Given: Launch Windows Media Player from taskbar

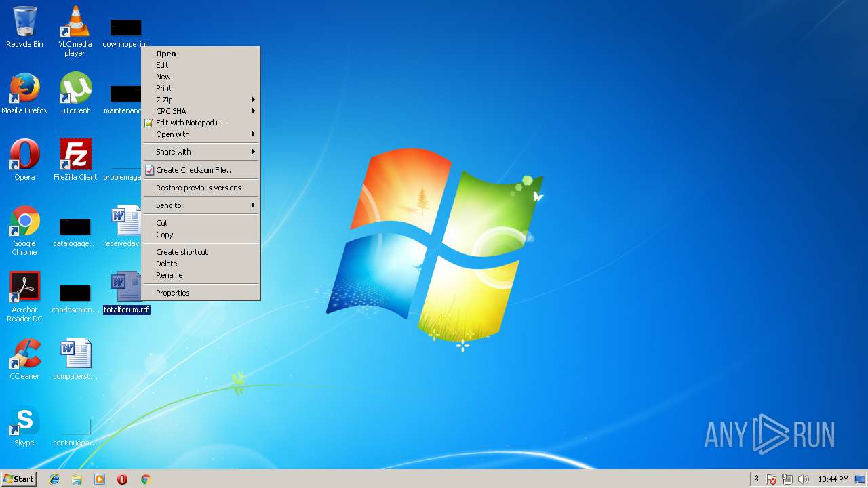Looking at the screenshot, I should coord(100,479).
